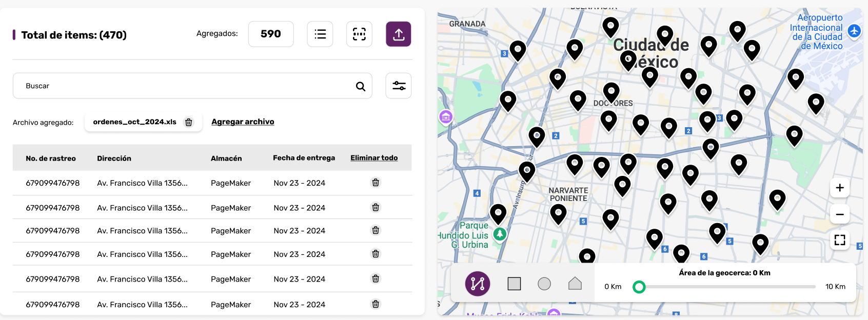The height and width of the screenshot is (320, 868).
Task: Click Eliminar todo in the table header
Action: [374, 158]
